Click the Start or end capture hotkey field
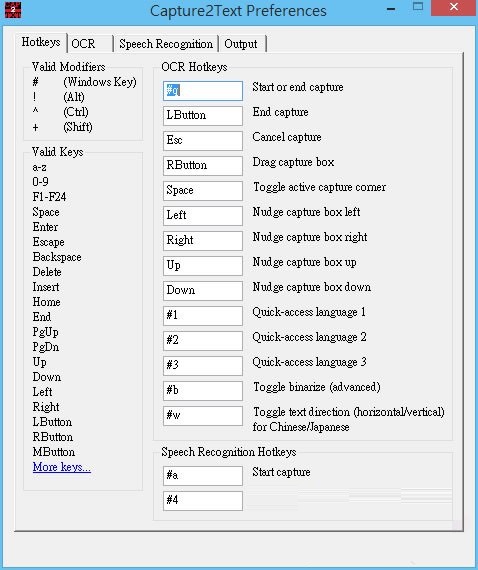Viewport: 478px width, 570px height. point(203,91)
